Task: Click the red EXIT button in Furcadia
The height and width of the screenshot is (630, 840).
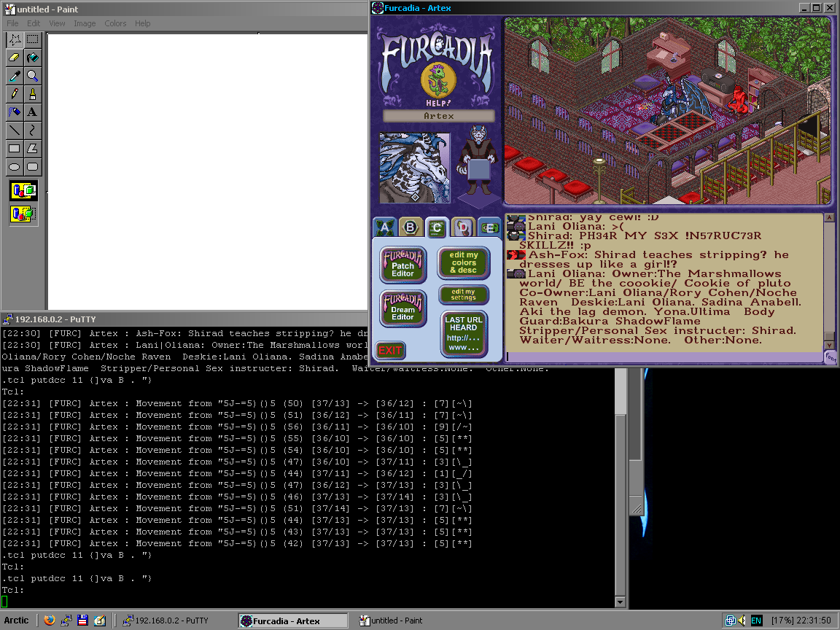Action: tap(390, 350)
